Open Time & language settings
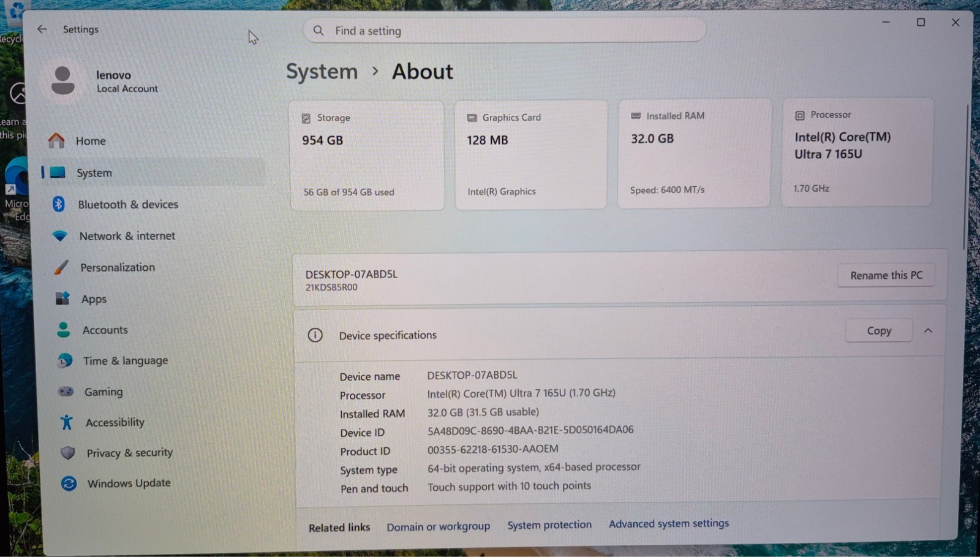 pos(64,361)
